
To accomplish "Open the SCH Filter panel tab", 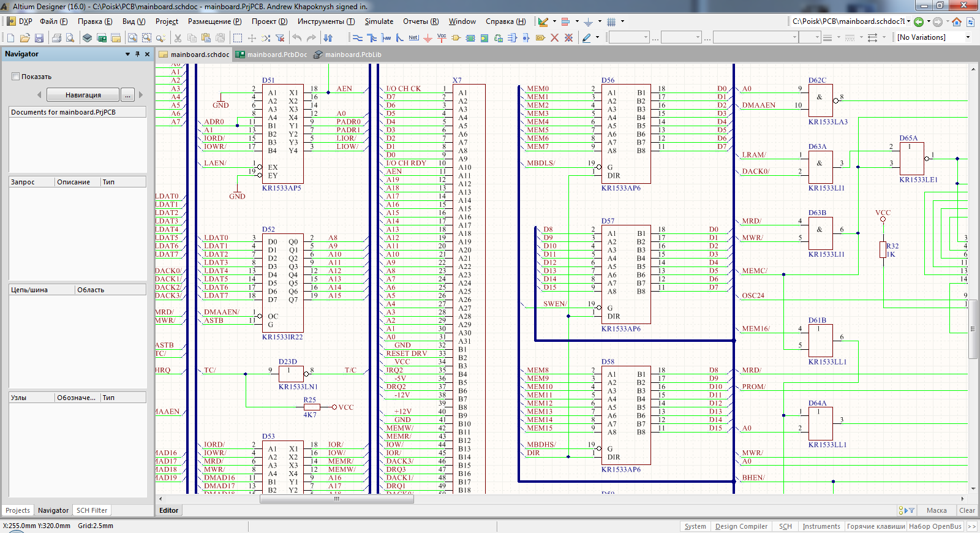I will pos(91,510).
